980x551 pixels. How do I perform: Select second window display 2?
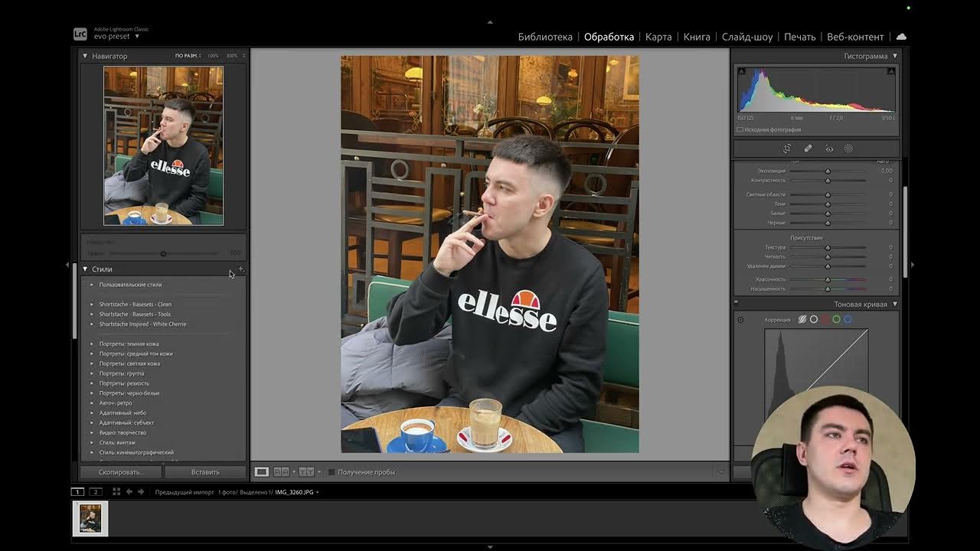coord(96,492)
